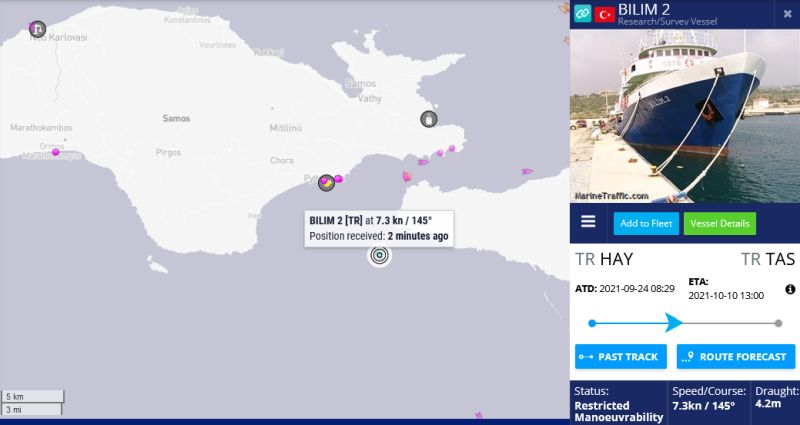Image resolution: width=800 pixels, height=425 pixels.
Task: Open the hamburger menu in vessel panel
Action: click(588, 221)
